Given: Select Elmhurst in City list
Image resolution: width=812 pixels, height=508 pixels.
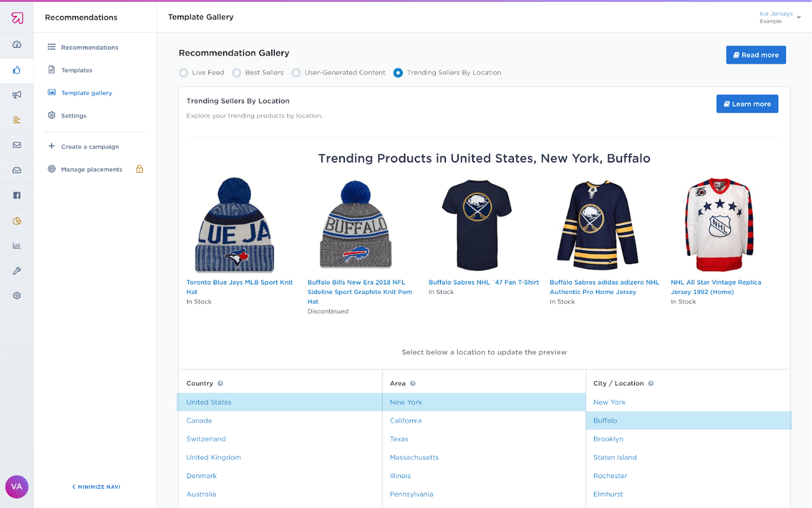Looking at the screenshot, I should pos(608,495).
